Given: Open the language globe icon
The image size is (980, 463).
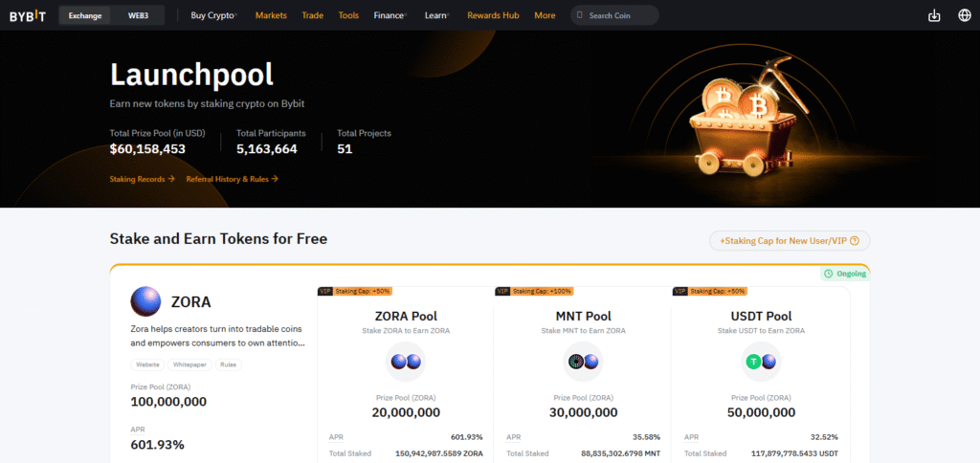Looking at the screenshot, I should coord(965,15).
